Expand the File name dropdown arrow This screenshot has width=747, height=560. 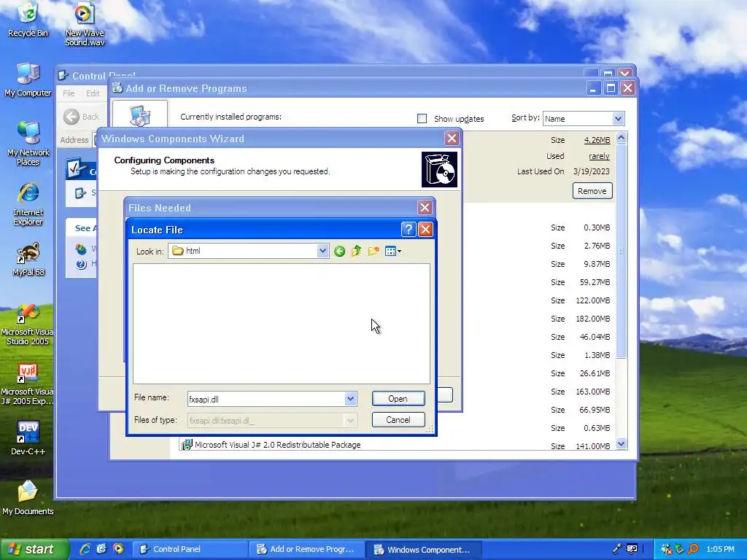pos(350,399)
